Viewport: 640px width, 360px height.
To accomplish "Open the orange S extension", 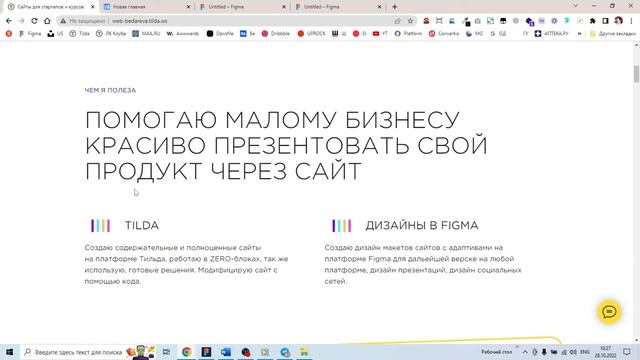I will tap(426, 21).
